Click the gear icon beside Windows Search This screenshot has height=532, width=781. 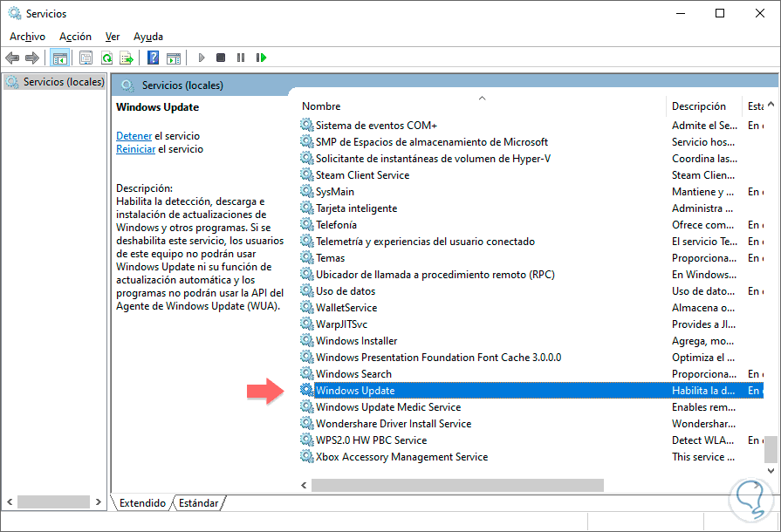pyautogui.click(x=307, y=373)
